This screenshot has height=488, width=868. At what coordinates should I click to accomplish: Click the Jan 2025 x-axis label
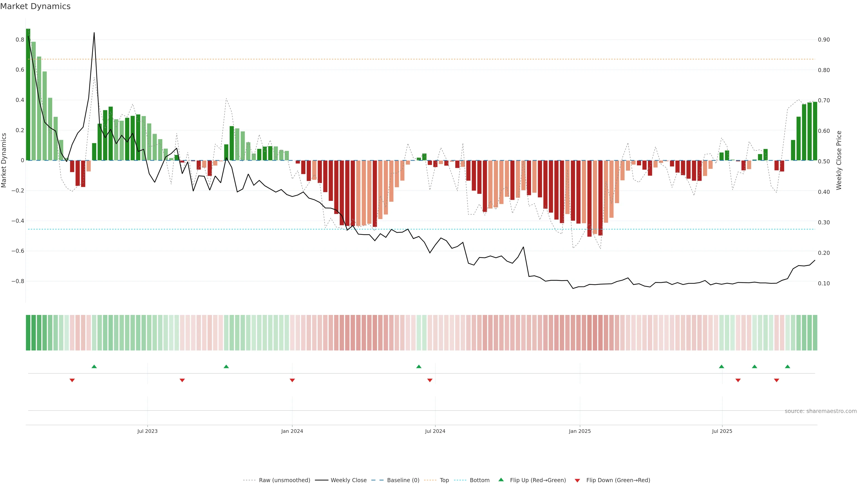(580, 431)
